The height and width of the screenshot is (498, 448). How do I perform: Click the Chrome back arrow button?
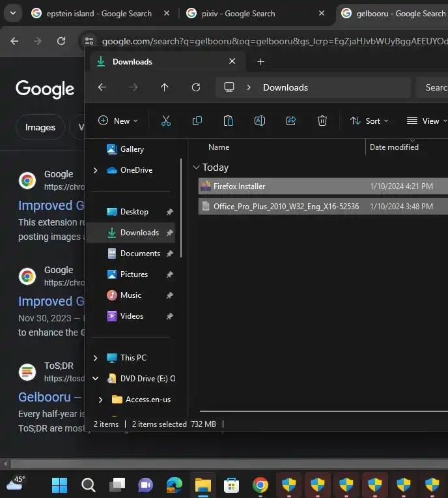click(x=14, y=41)
